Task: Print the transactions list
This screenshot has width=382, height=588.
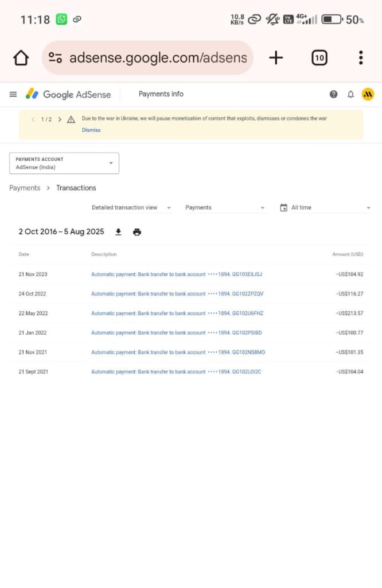Action: click(x=137, y=232)
